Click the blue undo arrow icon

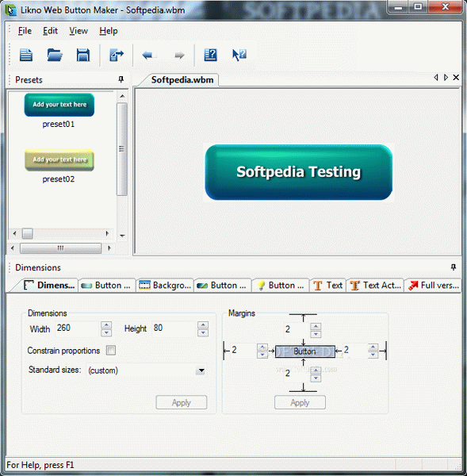(149, 56)
